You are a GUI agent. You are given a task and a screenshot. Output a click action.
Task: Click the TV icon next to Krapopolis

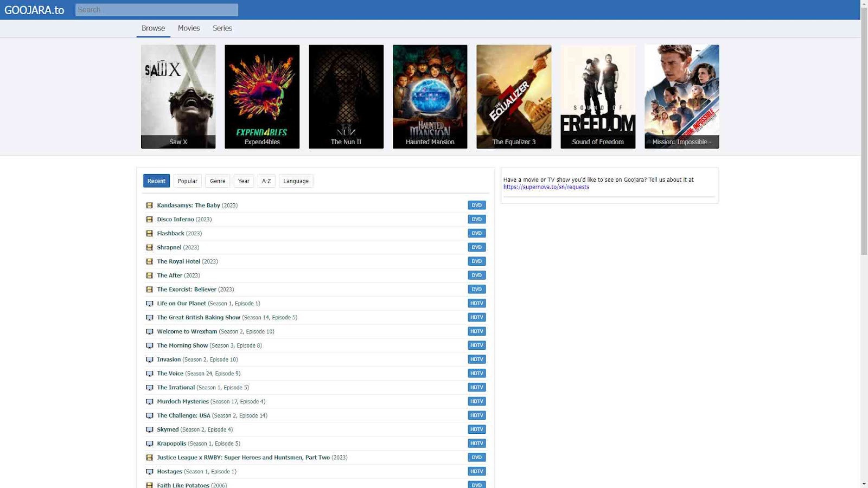pos(149,444)
